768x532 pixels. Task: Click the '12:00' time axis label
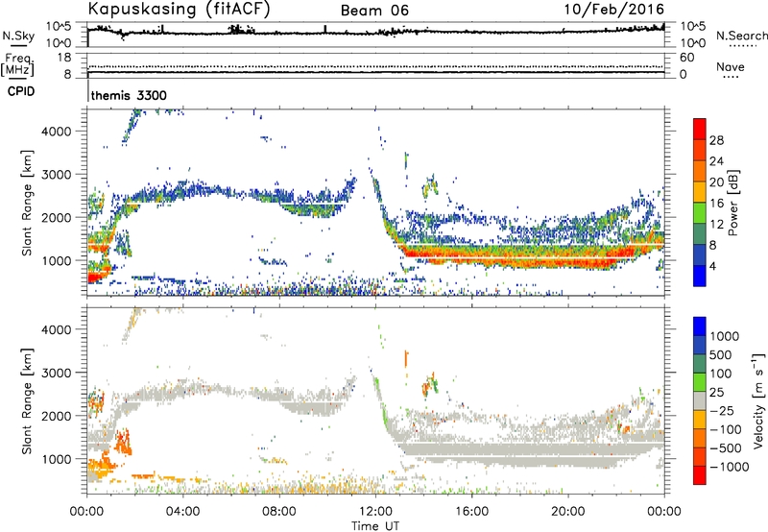point(375,512)
